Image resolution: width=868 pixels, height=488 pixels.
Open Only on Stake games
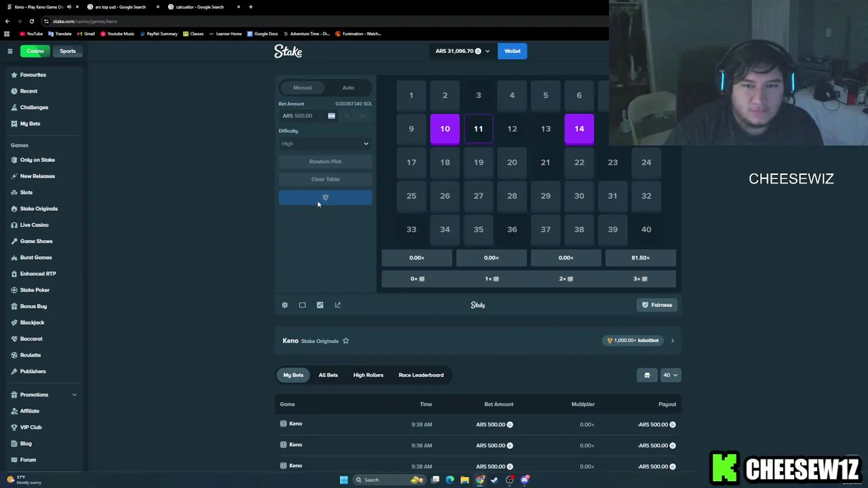37,160
